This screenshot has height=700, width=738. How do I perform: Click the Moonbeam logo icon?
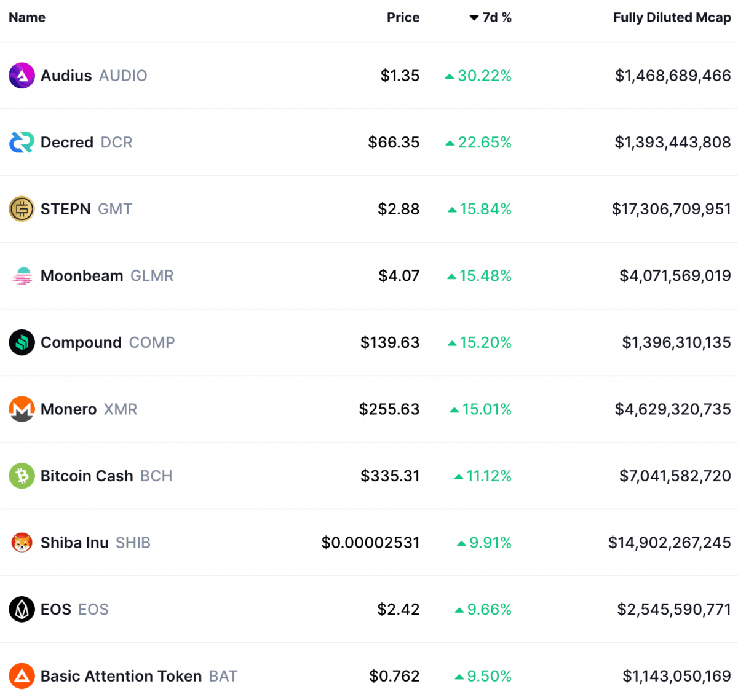click(22, 276)
